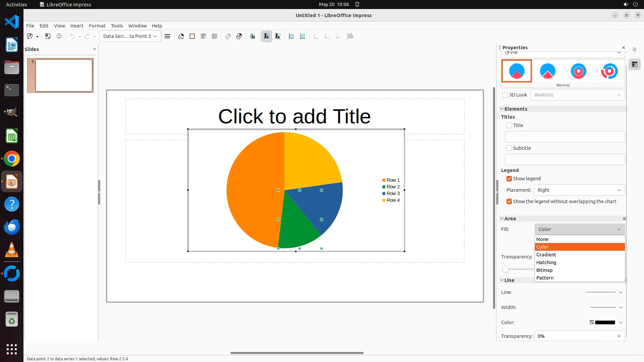Open the chart element selector dropdown
This screenshot has height=362, width=644.
[130, 36]
